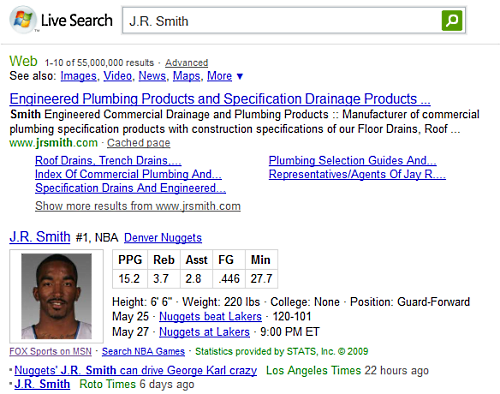This screenshot has height=394, width=500.
Task: Open the Denver Nuggets team link
Action: click(163, 238)
